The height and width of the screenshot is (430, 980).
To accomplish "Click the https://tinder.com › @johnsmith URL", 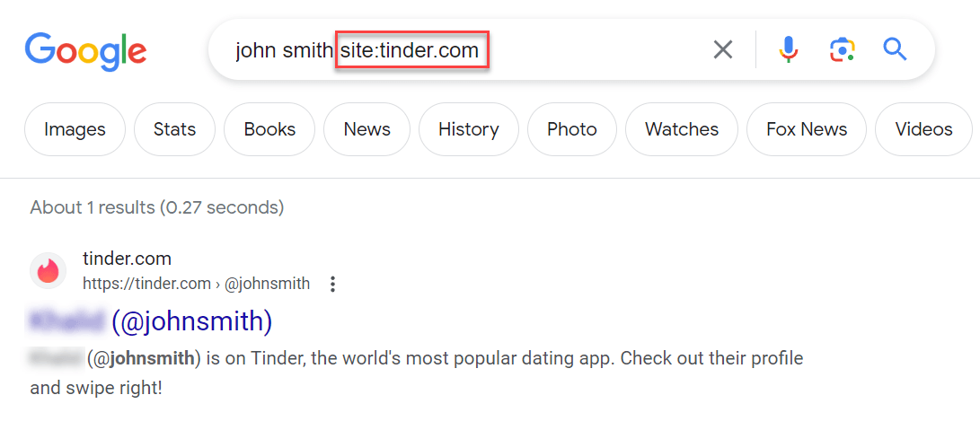I will click(196, 284).
